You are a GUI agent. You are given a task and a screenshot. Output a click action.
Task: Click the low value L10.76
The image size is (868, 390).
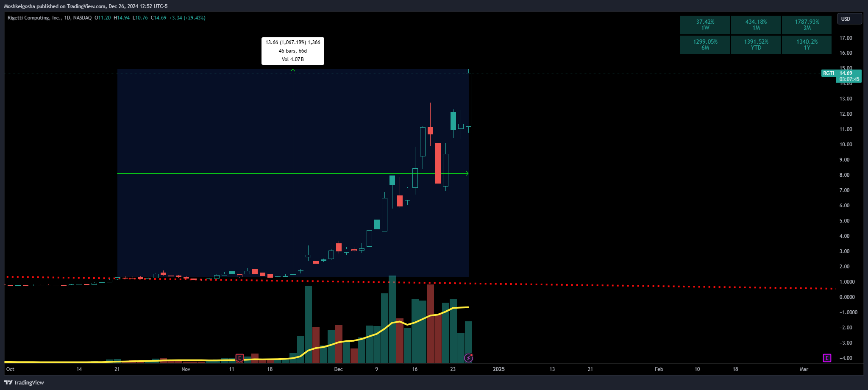[x=140, y=18]
